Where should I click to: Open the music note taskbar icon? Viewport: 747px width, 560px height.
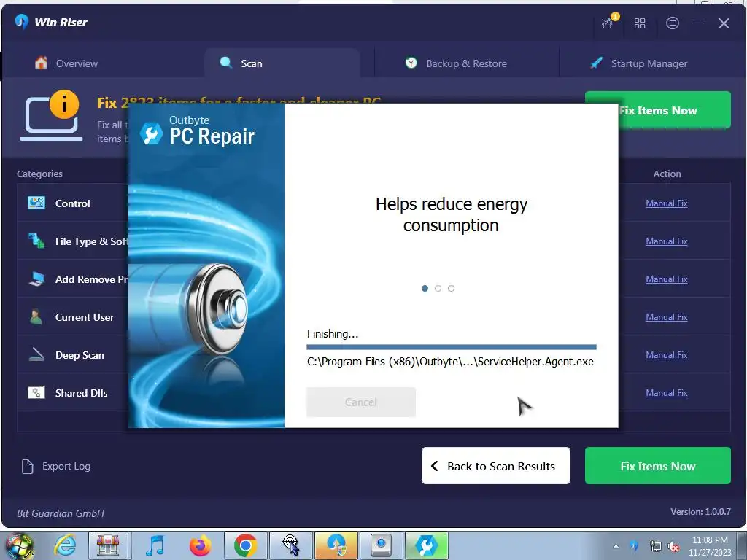(155, 545)
